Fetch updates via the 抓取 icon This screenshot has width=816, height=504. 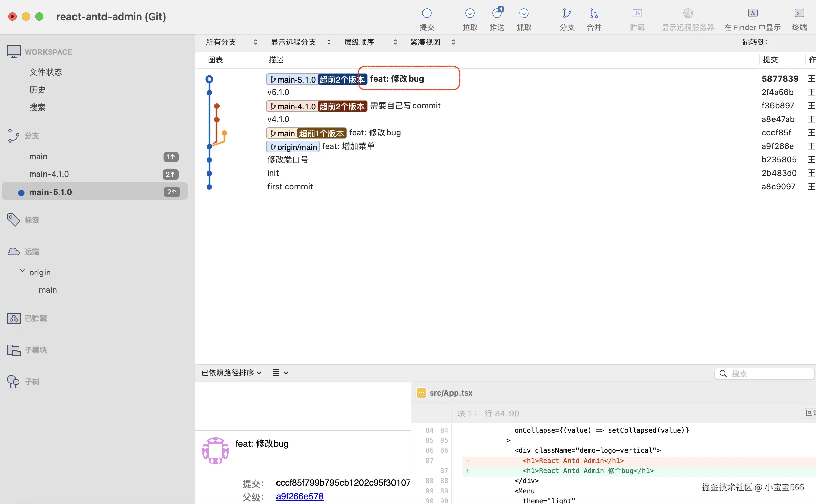click(x=523, y=19)
